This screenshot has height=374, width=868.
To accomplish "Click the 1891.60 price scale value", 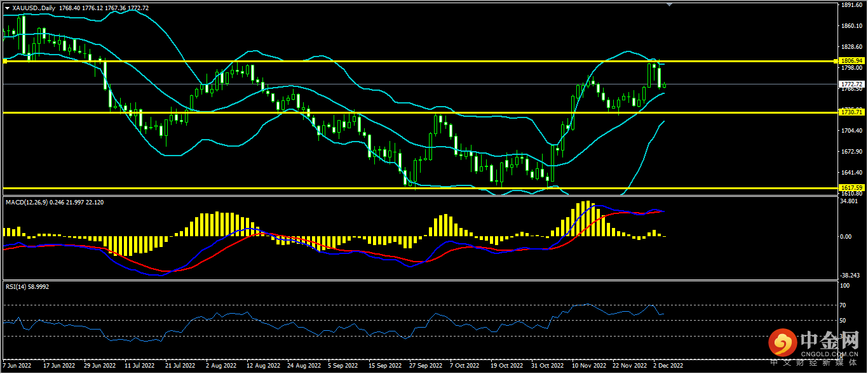I will click(850, 5).
